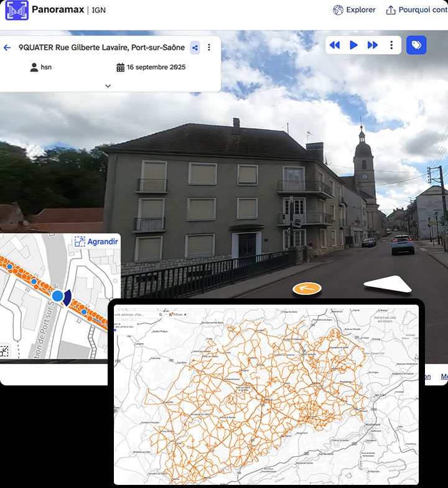The height and width of the screenshot is (488, 448).
Task: Jump to previous picture in the sequence
Action: (x=335, y=45)
